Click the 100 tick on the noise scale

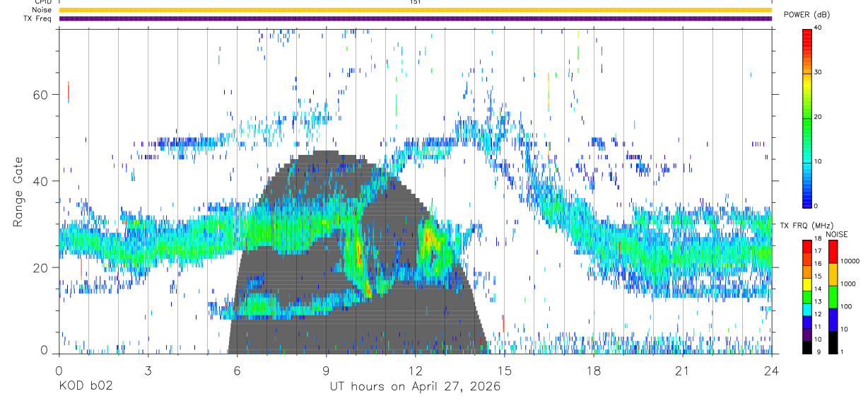845,306
